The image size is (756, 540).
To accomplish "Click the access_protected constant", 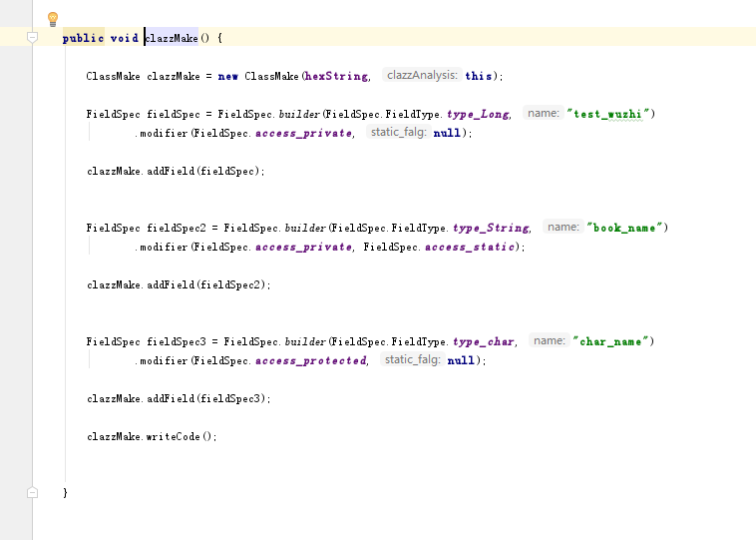I will pyautogui.click(x=310, y=361).
